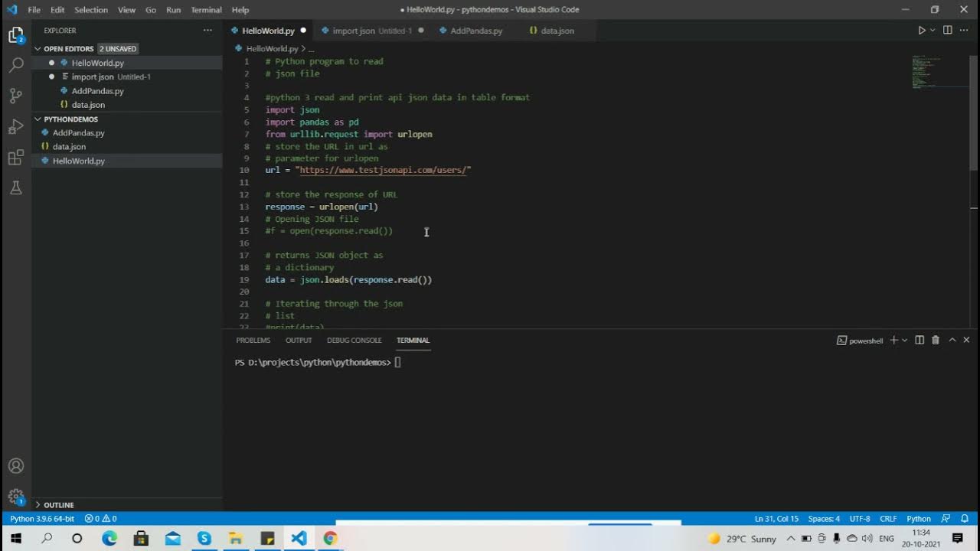Viewport: 980px width, 551px height.
Task: Open editor More Actions ellipsis
Action: (x=963, y=31)
